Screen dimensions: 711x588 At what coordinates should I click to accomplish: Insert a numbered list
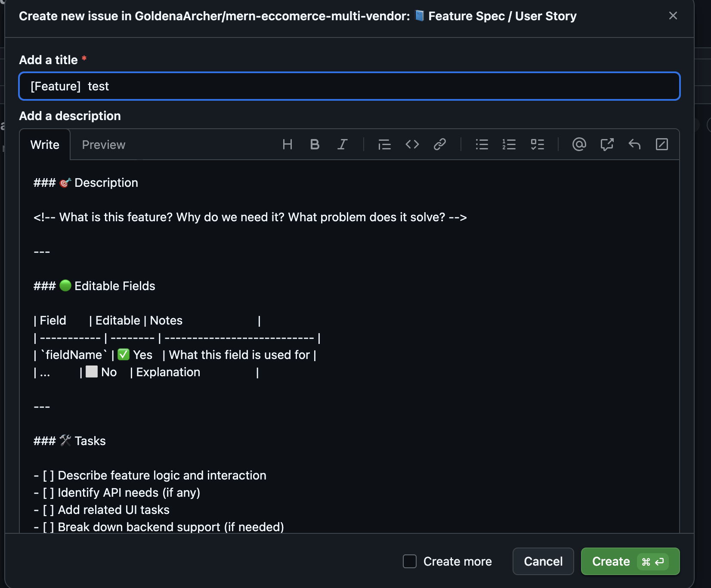[509, 145]
